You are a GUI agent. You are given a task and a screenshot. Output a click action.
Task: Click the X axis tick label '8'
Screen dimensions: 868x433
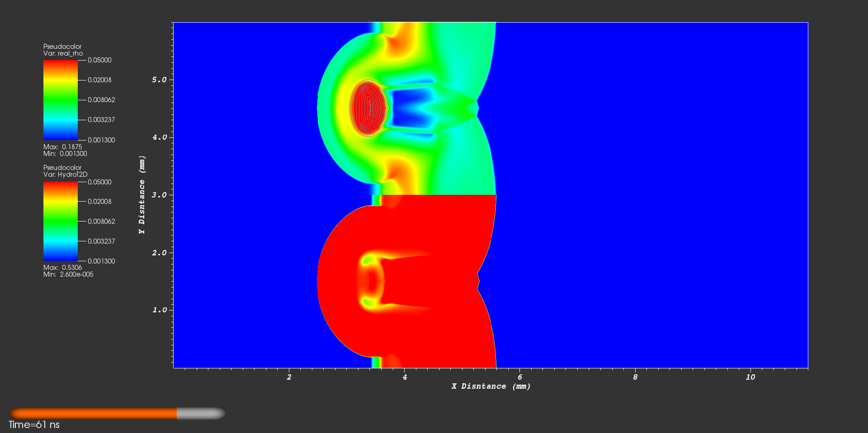[635, 377]
